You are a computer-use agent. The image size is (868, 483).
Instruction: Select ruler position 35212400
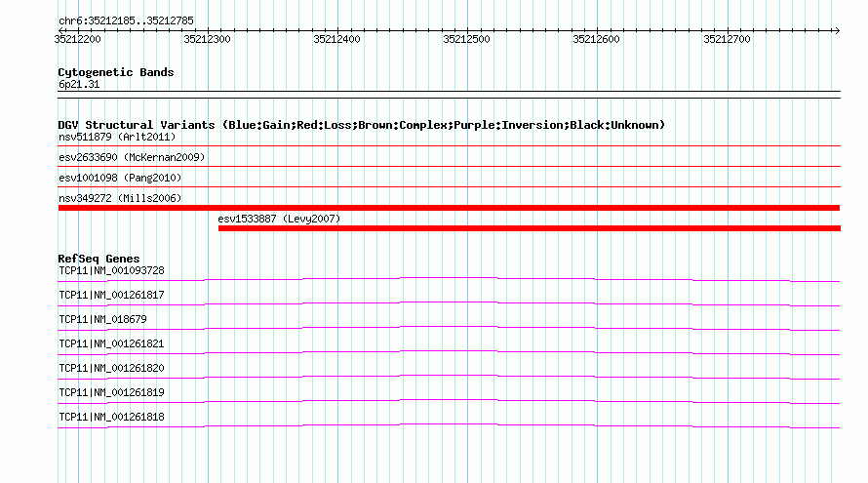pyautogui.click(x=336, y=39)
